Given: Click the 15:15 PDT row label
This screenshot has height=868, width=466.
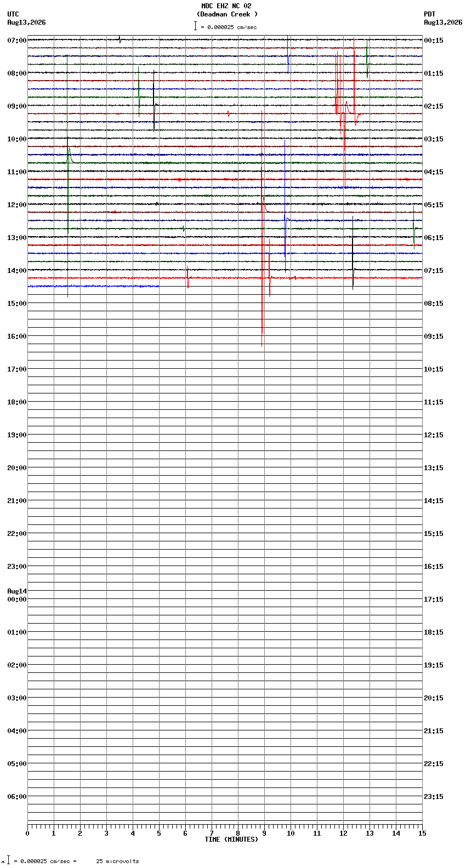Looking at the screenshot, I should 434,534.
